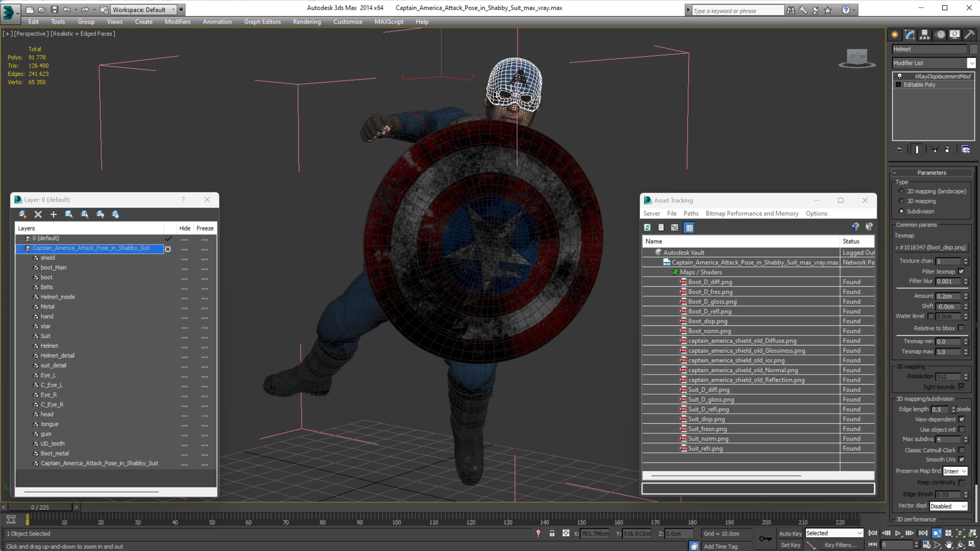This screenshot has height=551, width=980.
Task: Open the Graph Editors menu
Action: pos(262,22)
